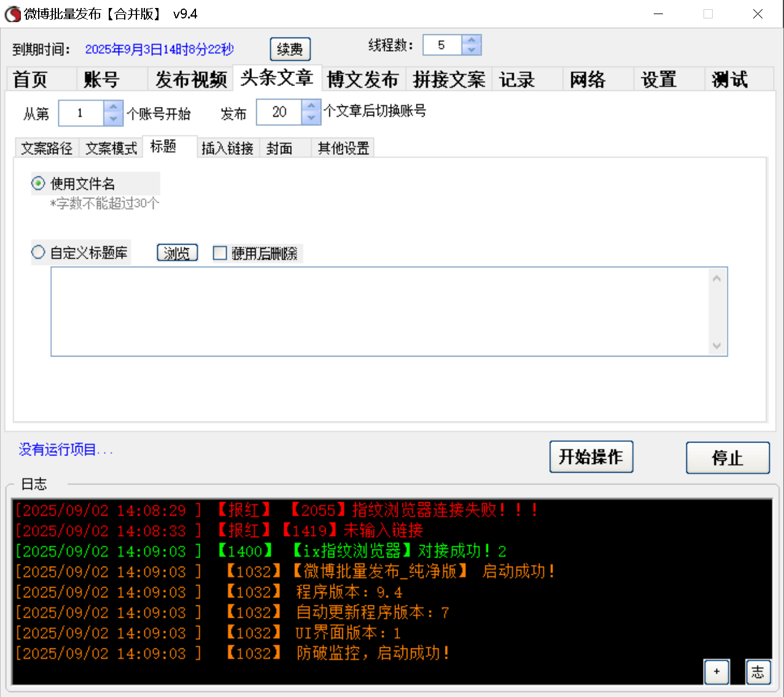The height and width of the screenshot is (697, 784).
Task: Click the 续费 renewal button
Action: tap(290, 49)
